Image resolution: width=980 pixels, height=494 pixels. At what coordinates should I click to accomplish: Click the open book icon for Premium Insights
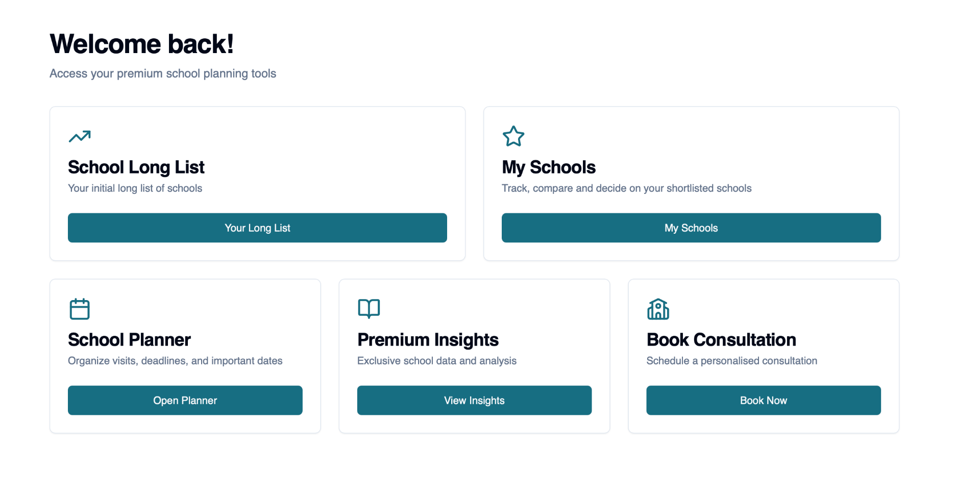point(369,309)
